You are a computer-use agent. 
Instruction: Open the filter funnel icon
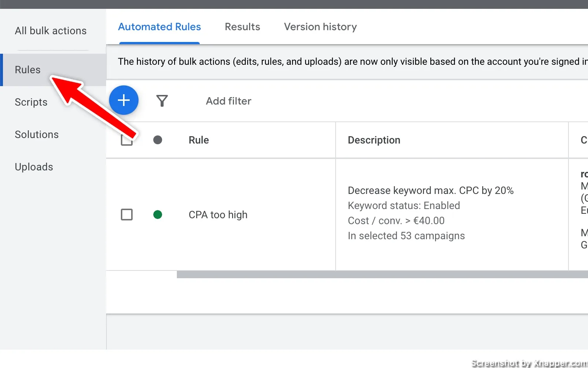[162, 101]
